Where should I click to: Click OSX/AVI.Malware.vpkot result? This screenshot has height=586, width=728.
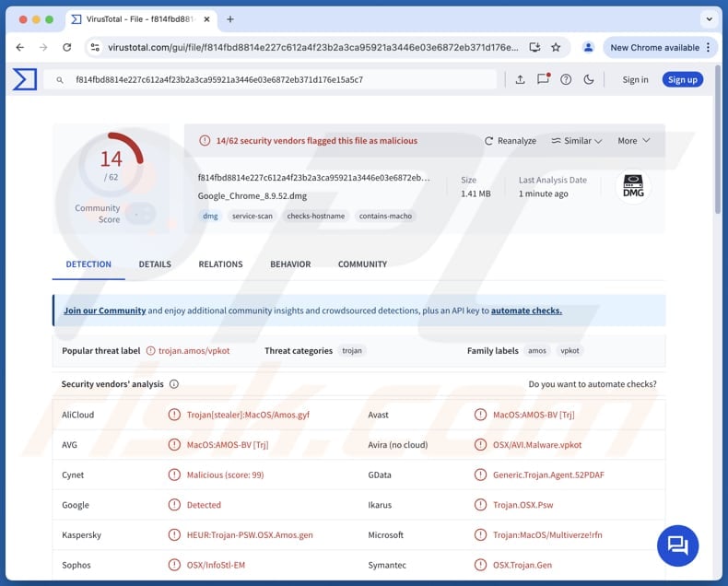pyautogui.click(x=537, y=445)
